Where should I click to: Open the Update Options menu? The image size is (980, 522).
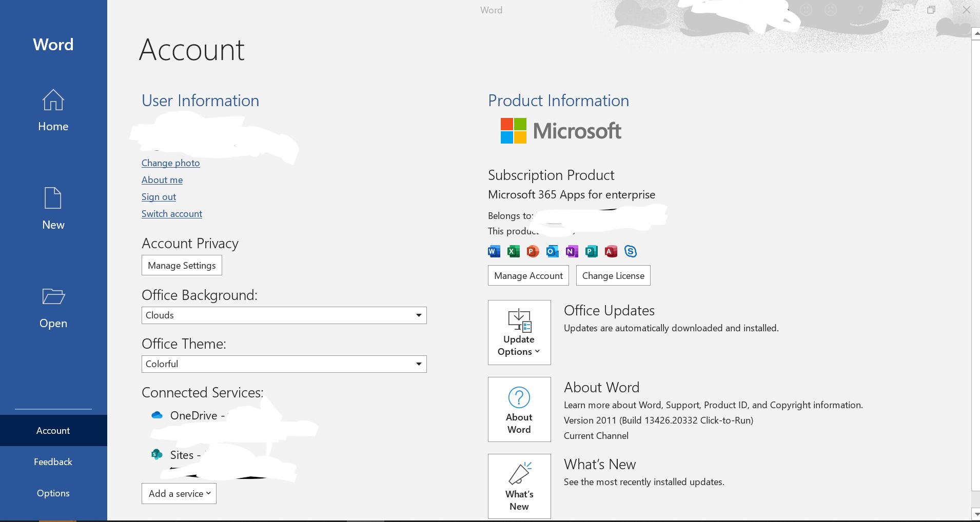pos(519,333)
